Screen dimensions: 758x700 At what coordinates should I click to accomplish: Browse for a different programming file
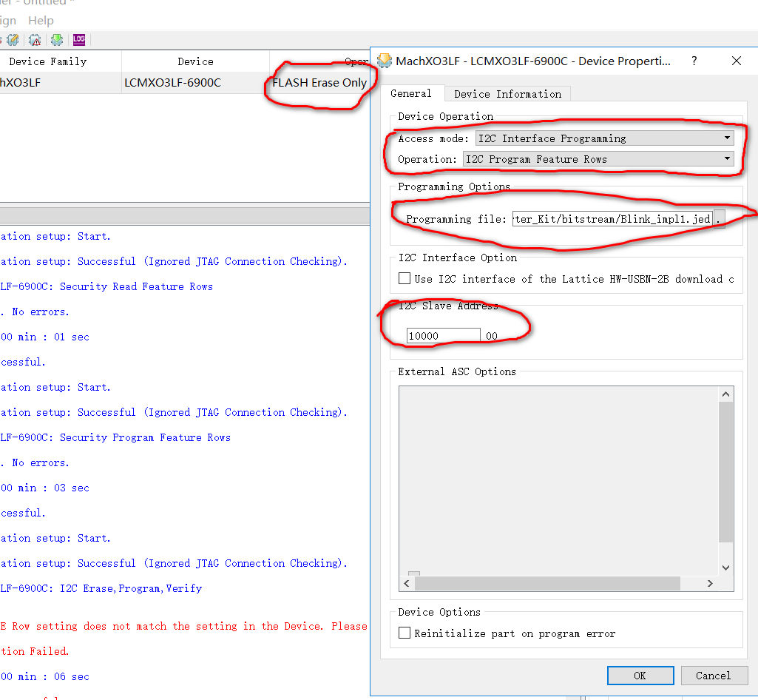pyautogui.click(x=720, y=219)
